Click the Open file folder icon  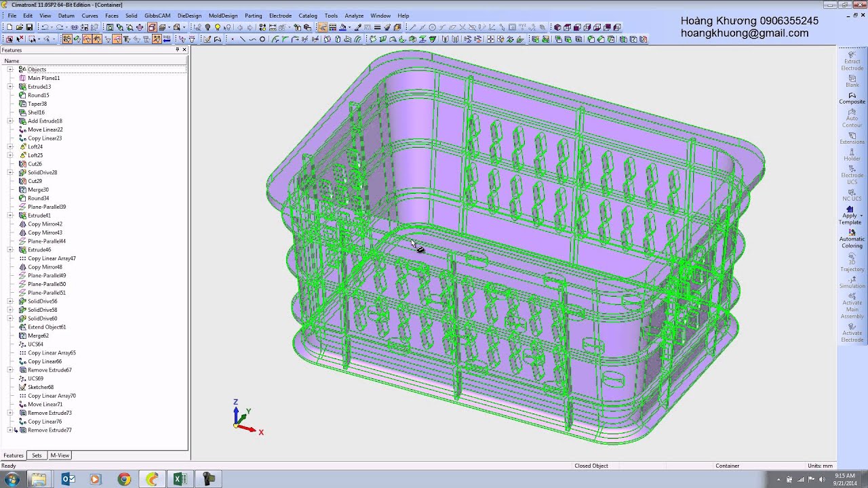[20, 28]
